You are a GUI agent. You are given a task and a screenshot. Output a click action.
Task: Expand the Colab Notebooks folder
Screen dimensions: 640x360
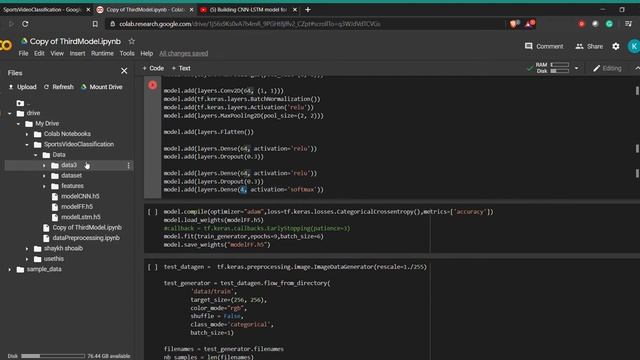27,134
